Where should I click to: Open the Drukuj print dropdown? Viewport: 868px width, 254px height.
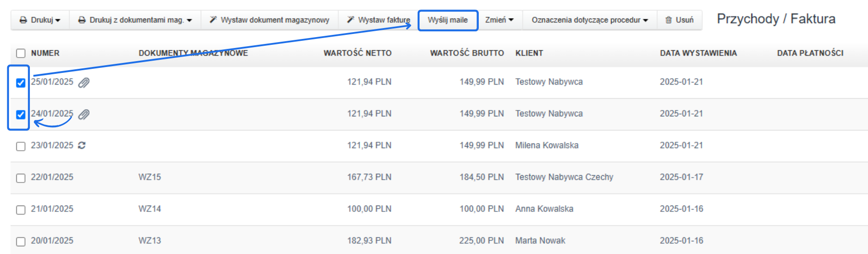pos(40,20)
